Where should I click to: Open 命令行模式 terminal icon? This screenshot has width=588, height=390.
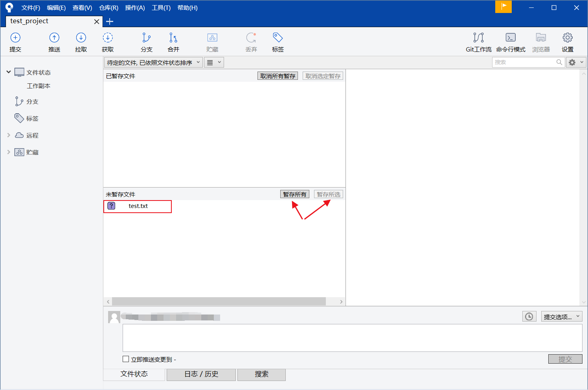pyautogui.click(x=511, y=42)
